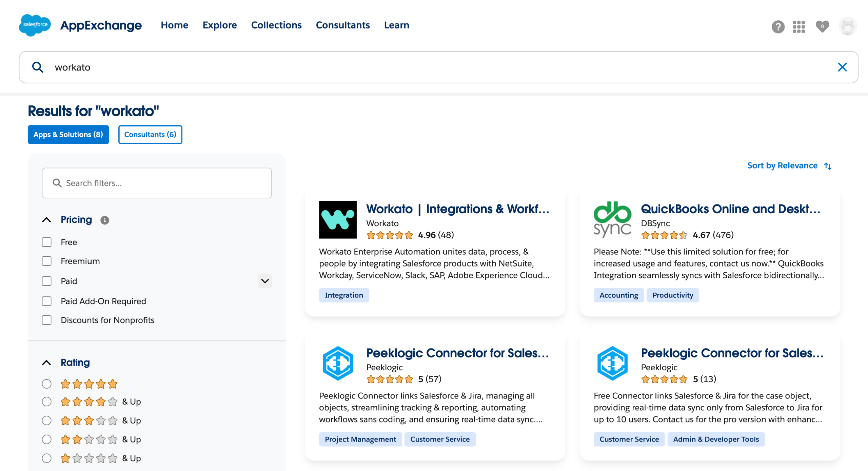868x471 pixels.
Task: Open favorites heart icon
Action: [822, 26]
